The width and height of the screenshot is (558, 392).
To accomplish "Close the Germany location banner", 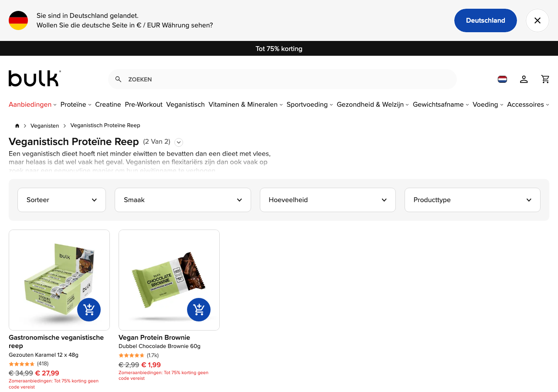I will pos(538,20).
